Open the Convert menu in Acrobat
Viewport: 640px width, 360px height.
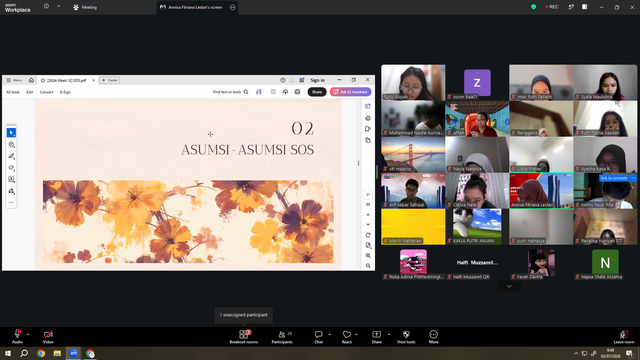(47, 92)
